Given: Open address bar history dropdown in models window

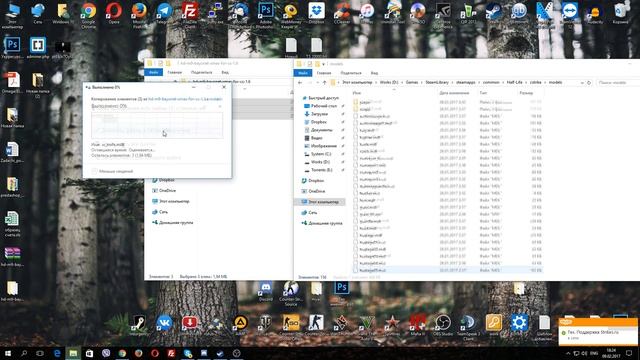Looking at the screenshot, I should click(x=582, y=83).
